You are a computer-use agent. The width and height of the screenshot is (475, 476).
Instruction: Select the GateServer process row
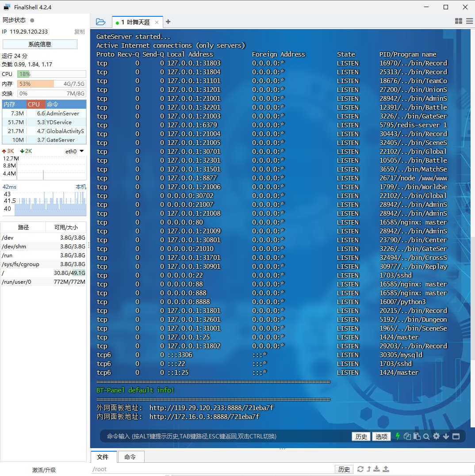point(44,140)
